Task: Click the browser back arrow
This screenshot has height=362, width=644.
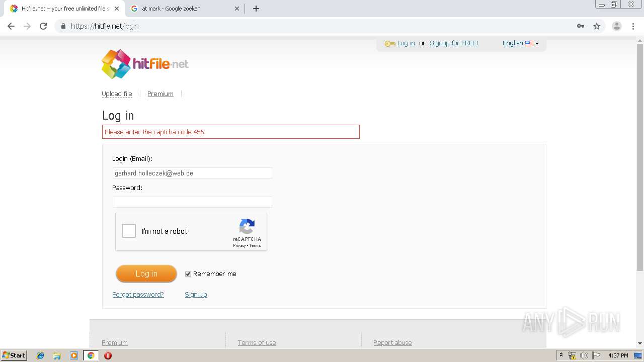Action: pos(11,26)
